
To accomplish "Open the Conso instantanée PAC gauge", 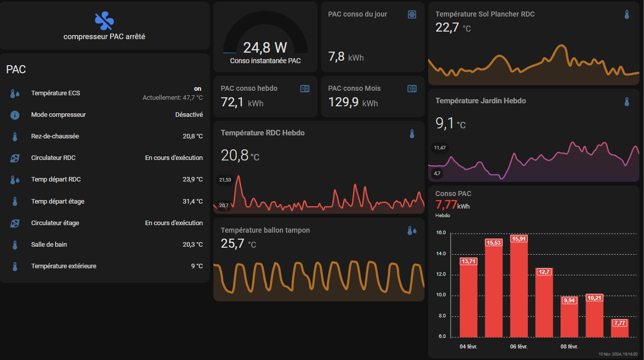I will click(x=265, y=37).
